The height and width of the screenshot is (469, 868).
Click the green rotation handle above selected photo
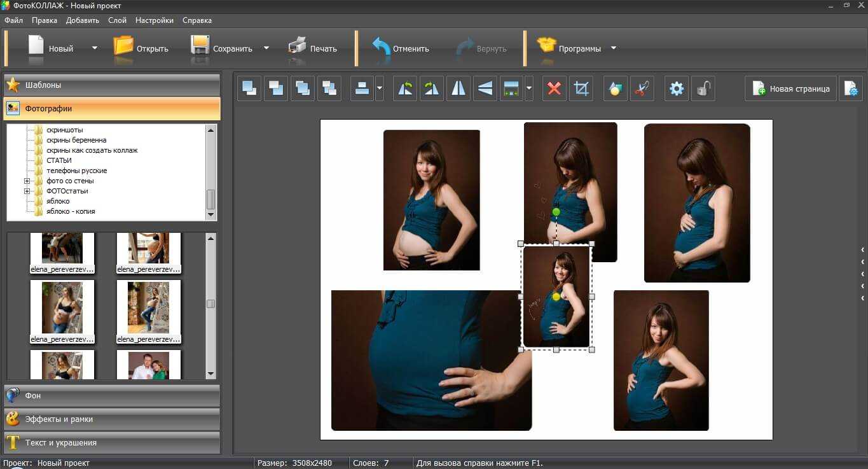(x=556, y=212)
